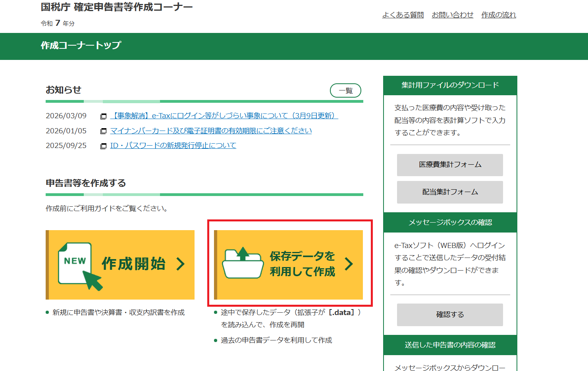Download the 配当集計フォーム
The height and width of the screenshot is (371, 588).
(x=450, y=192)
